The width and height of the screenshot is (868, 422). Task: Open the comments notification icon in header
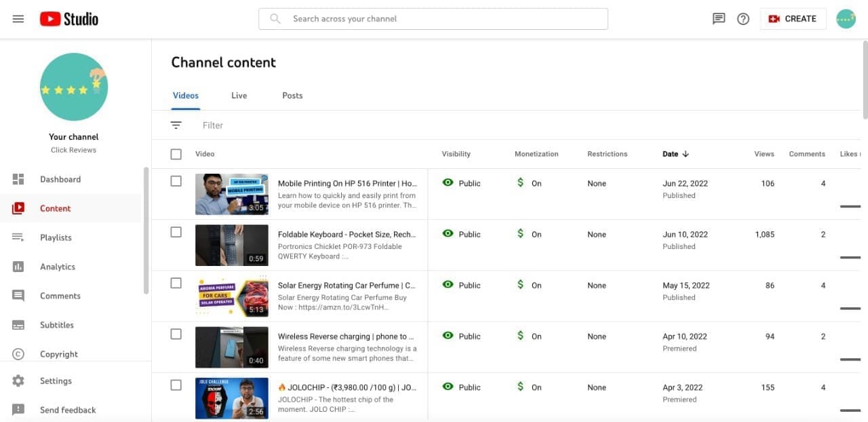click(719, 19)
